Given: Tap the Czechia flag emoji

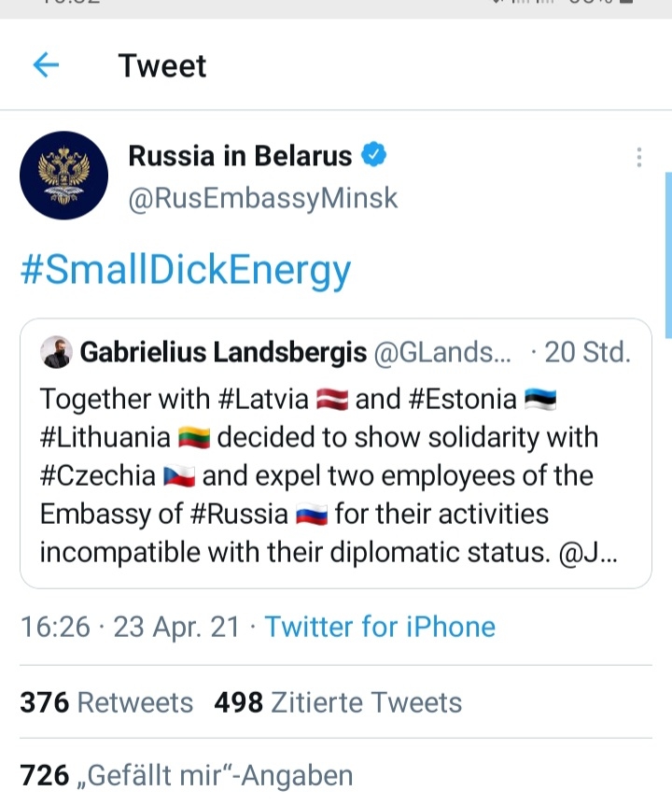Looking at the screenshot, I should (178, 476).
